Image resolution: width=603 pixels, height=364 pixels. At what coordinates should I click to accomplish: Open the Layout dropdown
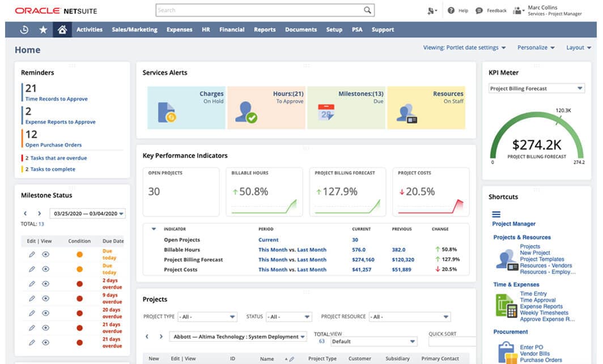click(579, 48)
